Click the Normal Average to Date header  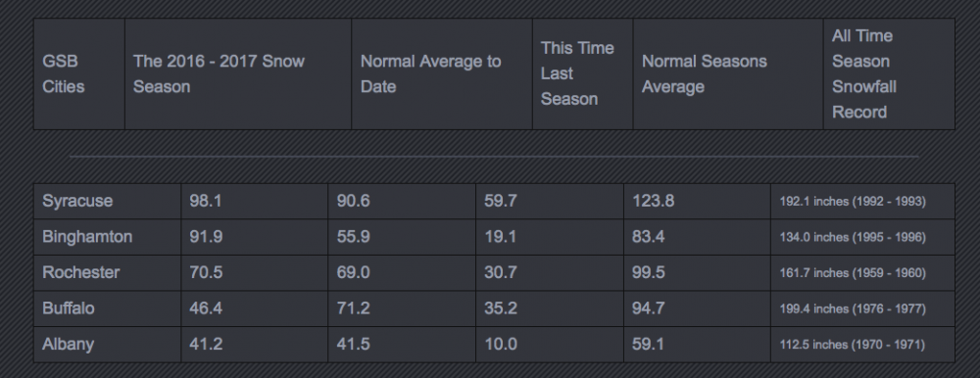(442, 74)
